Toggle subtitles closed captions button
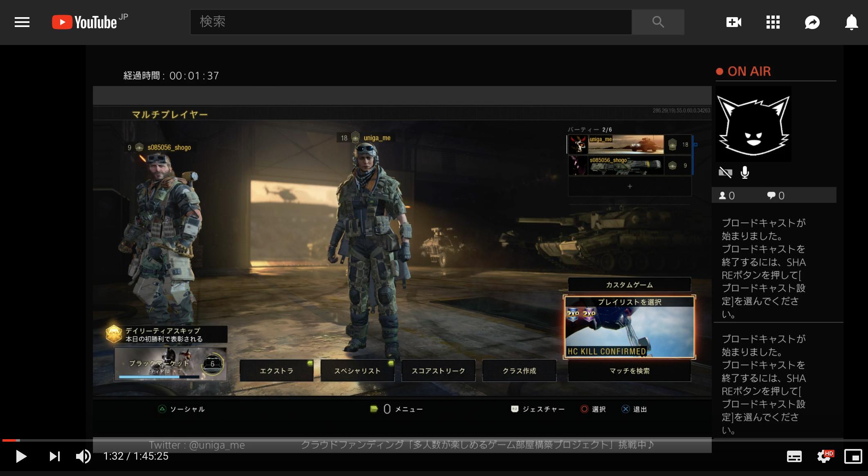 [x=794, y=456]
